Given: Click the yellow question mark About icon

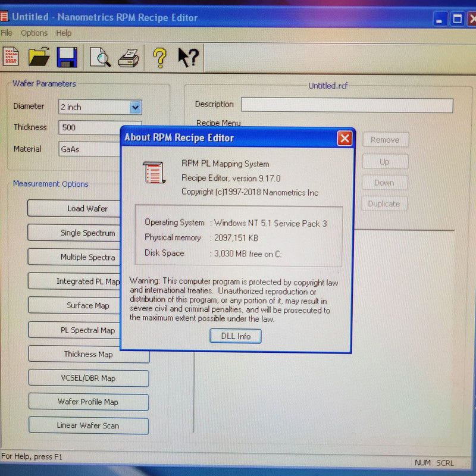Looking at the screenshot, I should [159, 58].
